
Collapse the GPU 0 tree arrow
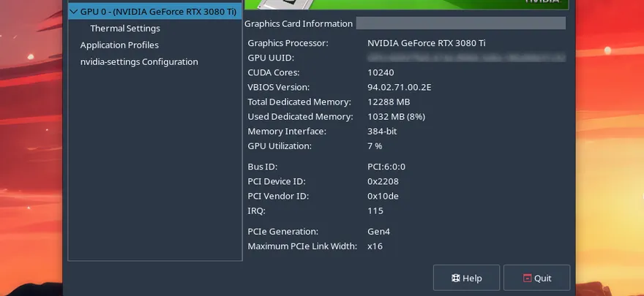73,12
